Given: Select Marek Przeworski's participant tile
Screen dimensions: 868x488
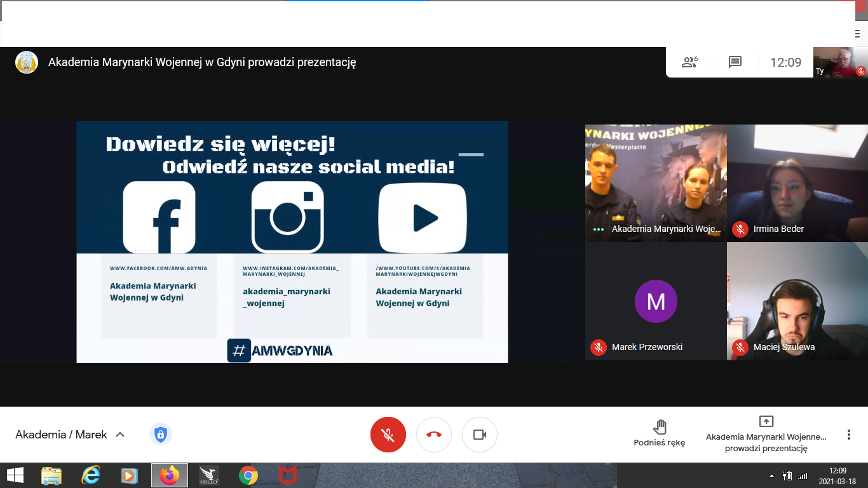Looking at the screenshot, I should pyautogui.click(x=656, y=301).
